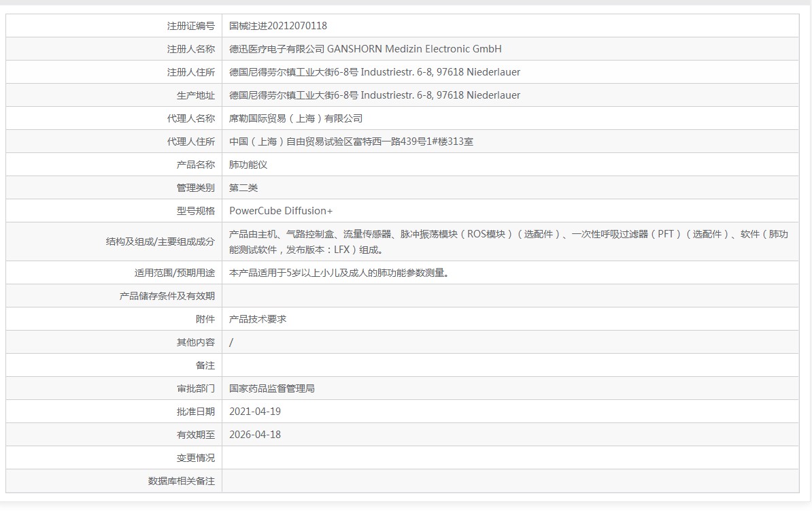Viewport: 812px width, 517px height.
Task: Click the 生产地址 label
Action: pyautogui.click(x=196, y=95)
